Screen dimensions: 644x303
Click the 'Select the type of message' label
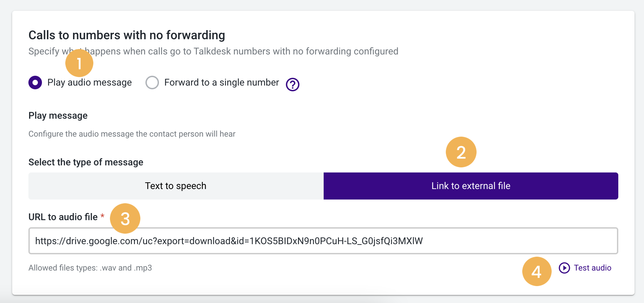[x=86, y=162]
